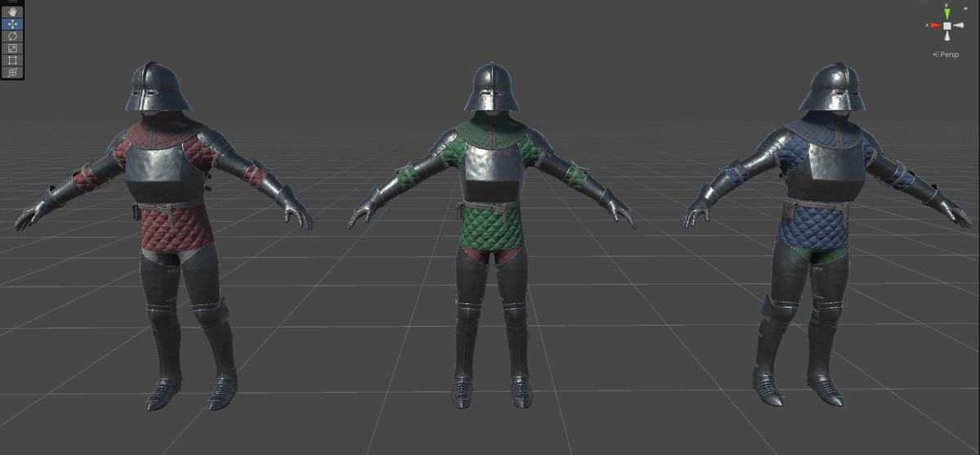Click the bottom grey gizmo cone

click(947, 38)
